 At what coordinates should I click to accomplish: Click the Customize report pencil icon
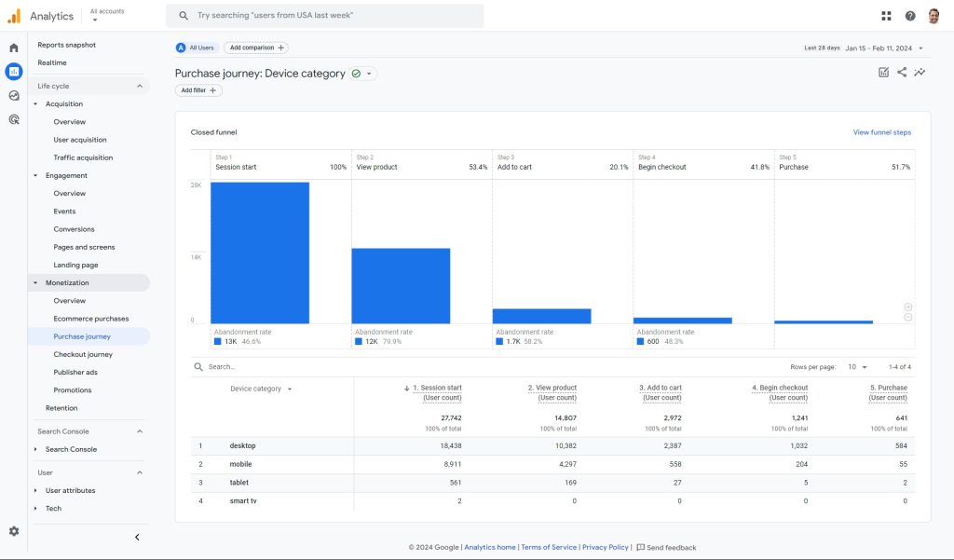click(x=883, y=73)
